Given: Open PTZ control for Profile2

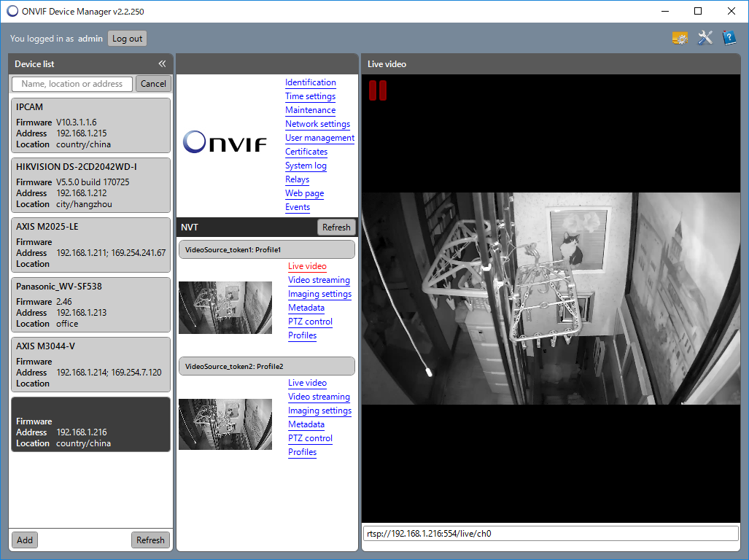Looking at the screenshot, I should [310, 437].
